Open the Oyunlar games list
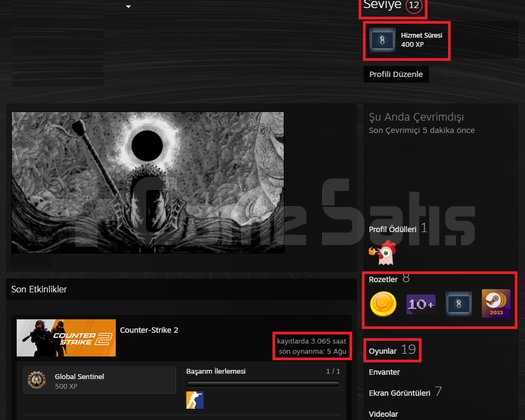The width and height of the screenshot is (525, 420). 392,350
